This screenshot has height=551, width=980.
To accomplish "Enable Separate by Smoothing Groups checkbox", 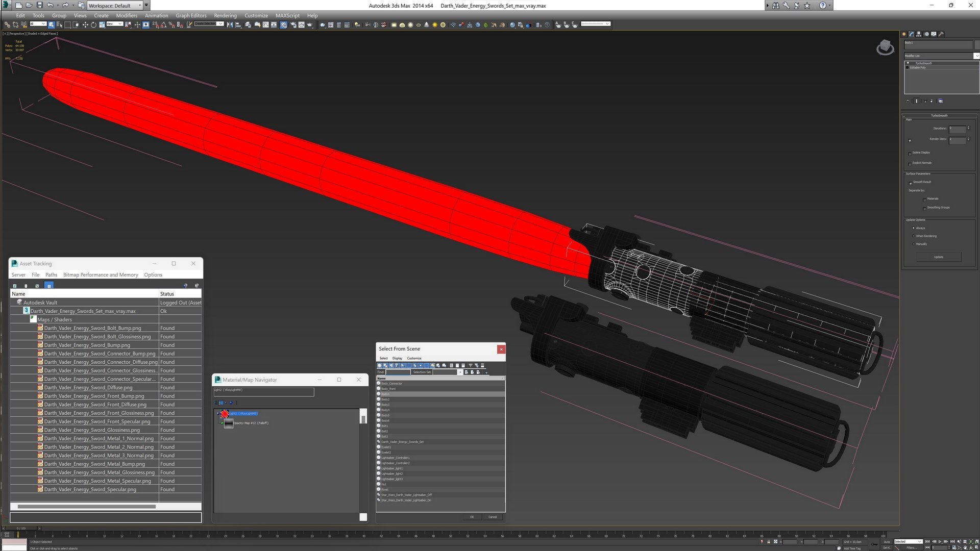I will coord(924,208).
